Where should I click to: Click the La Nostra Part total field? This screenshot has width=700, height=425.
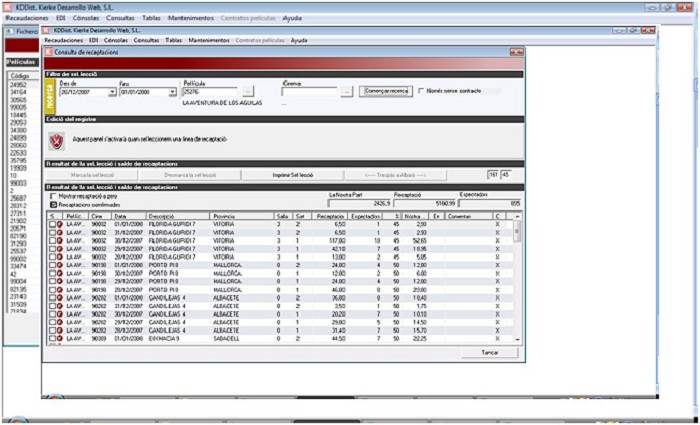click(359, 204)
